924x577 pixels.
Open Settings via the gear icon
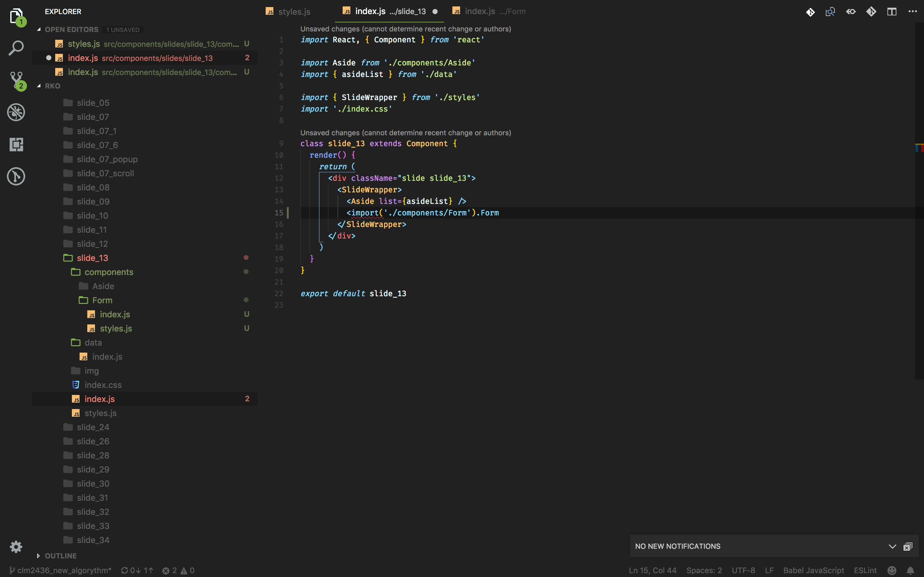16,547
